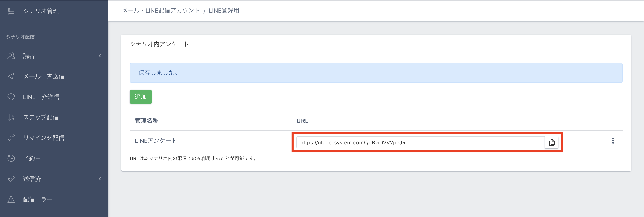Click the シナリオ管理 list icon

tap(11, 11)
